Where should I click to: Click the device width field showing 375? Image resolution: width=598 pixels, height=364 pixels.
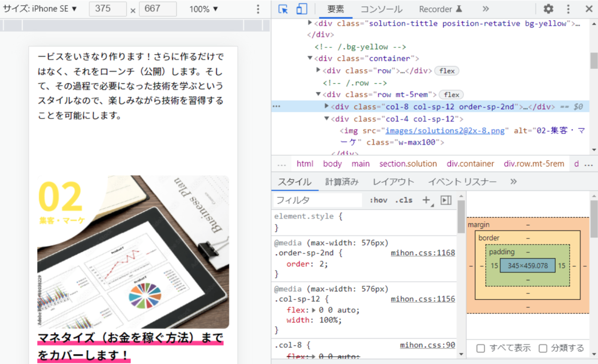pyautogui.click(x=108, y=9)
